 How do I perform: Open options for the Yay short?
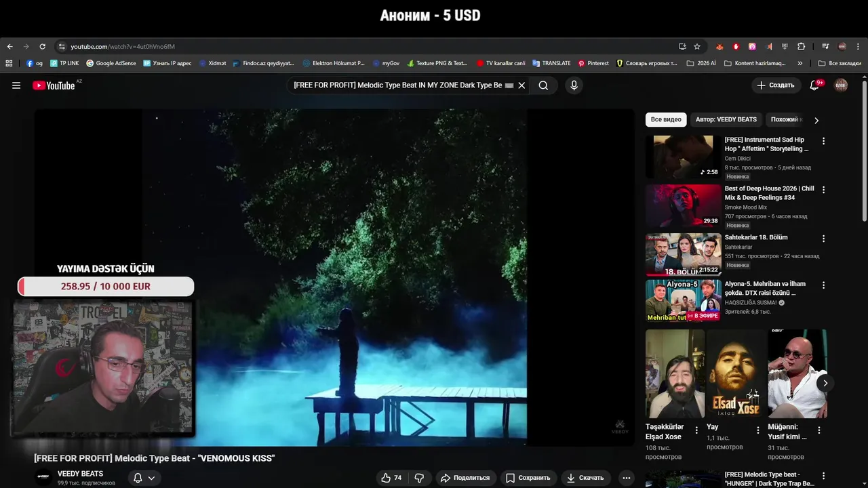[758, 430]
